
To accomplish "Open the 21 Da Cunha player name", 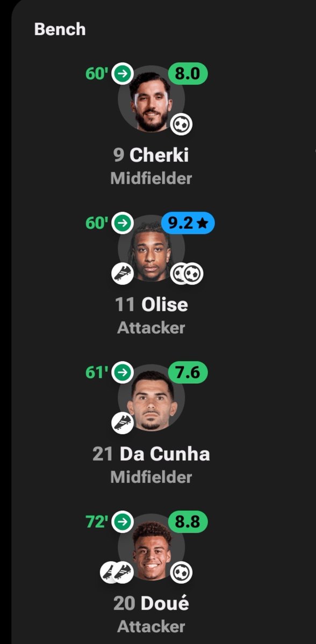I will [x=151, y=455].
